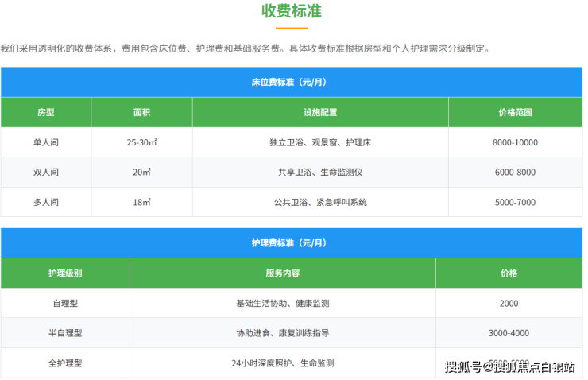Viewport: 588px width, 380px height.
Task: Select the 全护理型 care level cell
Action: 65,363
